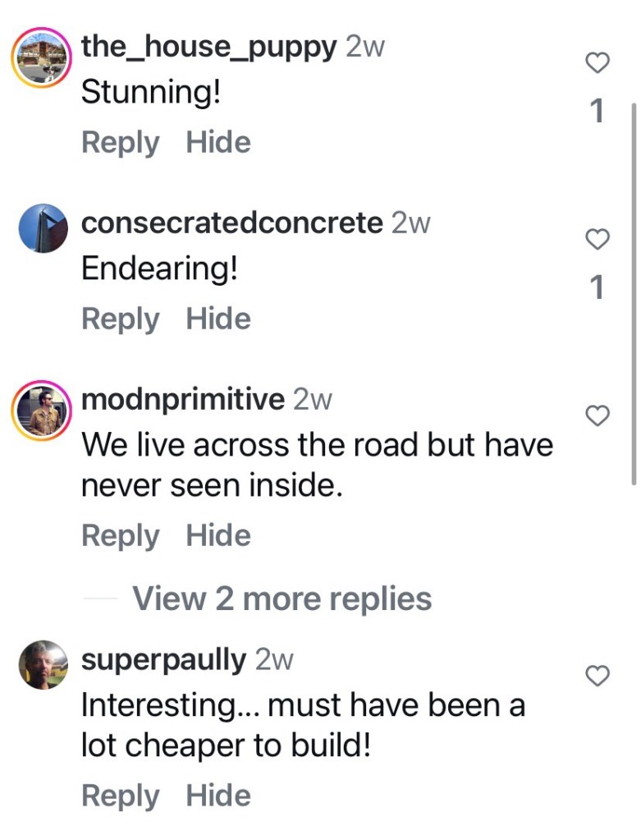Open consecratedconcrete's avatar
The width and height of the screenshot is (641, 840).
(43, 228)
